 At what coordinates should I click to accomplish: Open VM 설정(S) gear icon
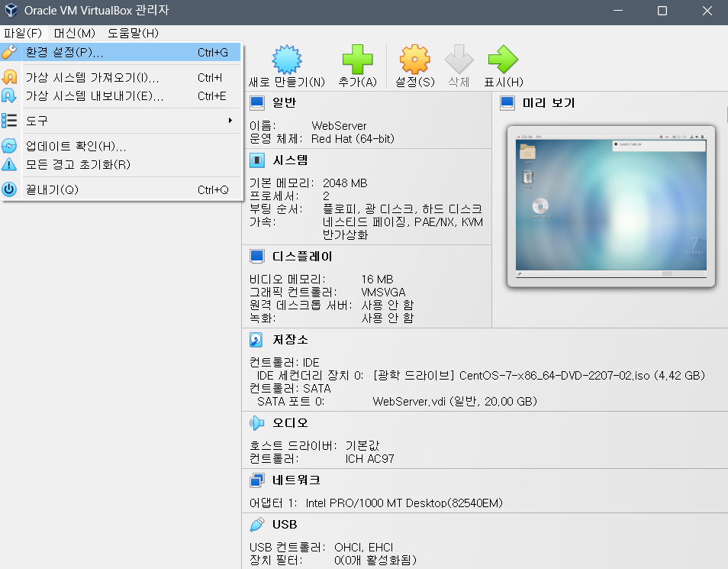pyautogui.click(x=414, y=60)
